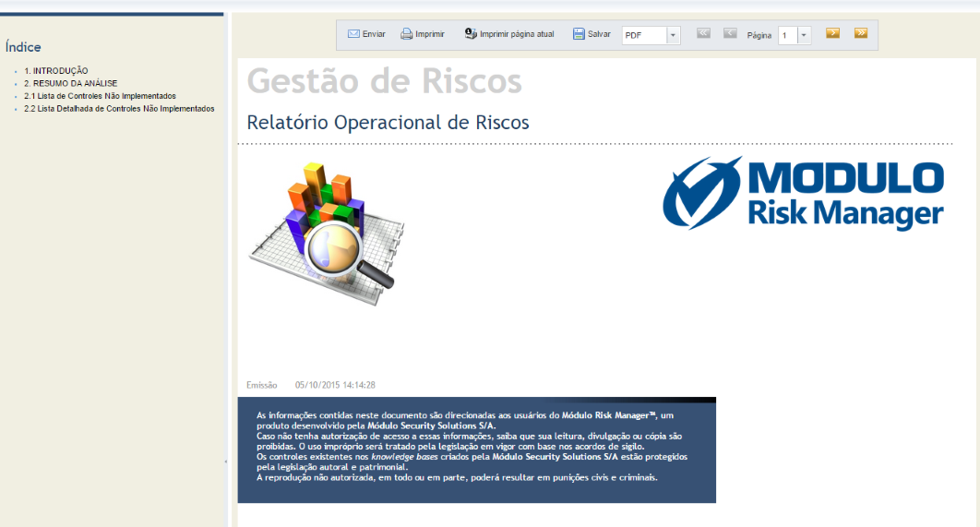The width and height of the screenshot is (980, 527).
Task: Click the Enviar button label
Action: coord(374,34)
